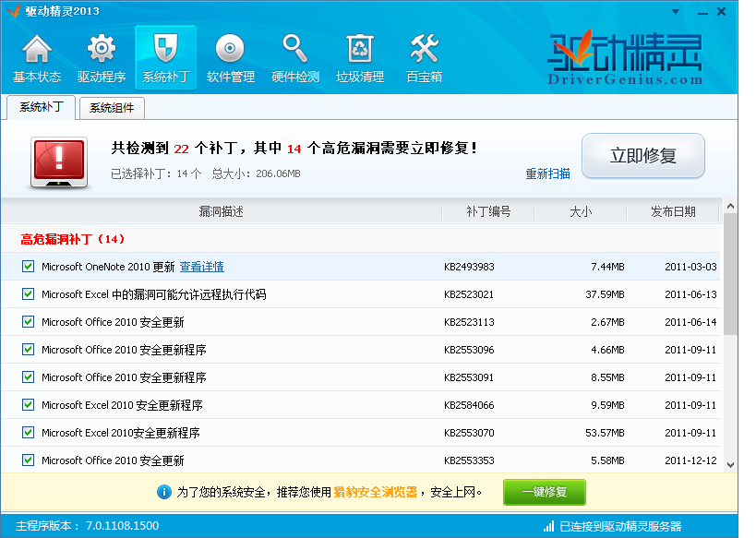This screenshot has width=756, height=538.
Task: Click the 驱动精灵 DriverGenius.com logo
Action: pyautogui.click(x=625, y=57)
